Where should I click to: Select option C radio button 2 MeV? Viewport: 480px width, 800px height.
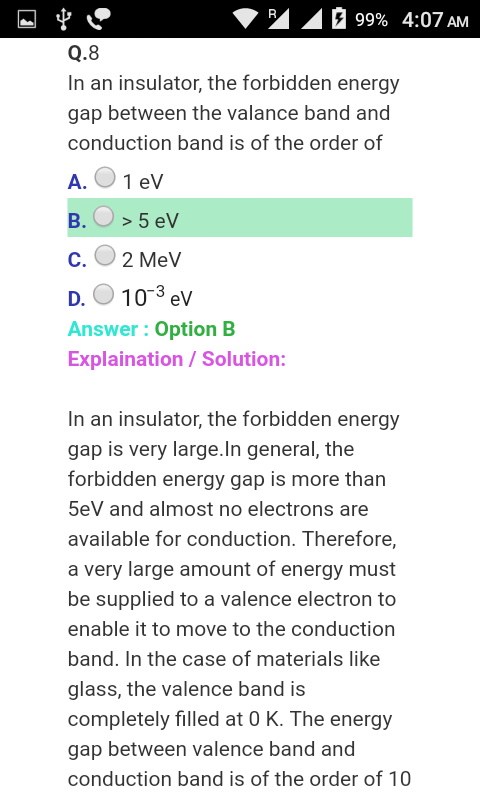[x=105, y=255]
